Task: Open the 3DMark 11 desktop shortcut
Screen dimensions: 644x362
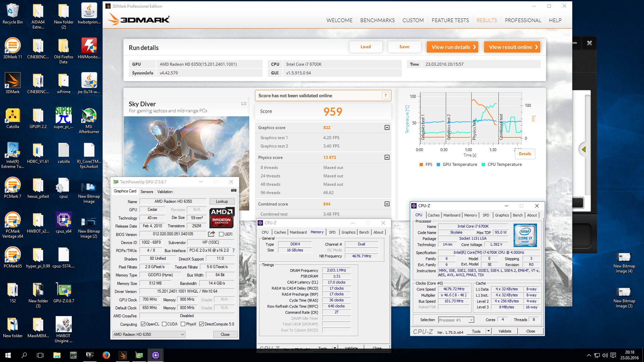Action: point(12,48)
